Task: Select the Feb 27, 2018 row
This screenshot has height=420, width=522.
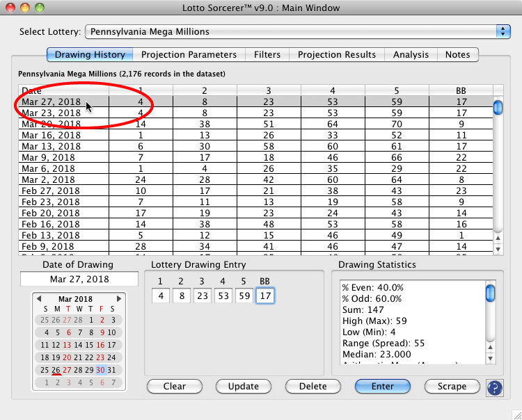Action: click(255, 191)
